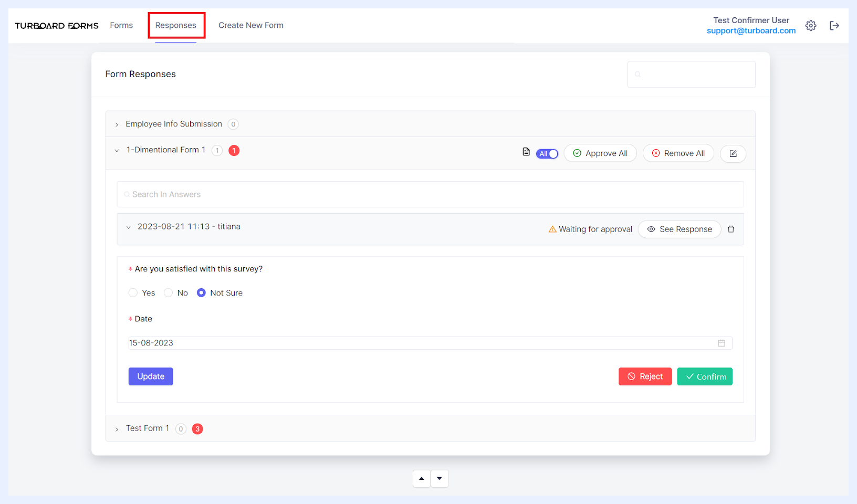Toggle the All switch

coord(547,154)
